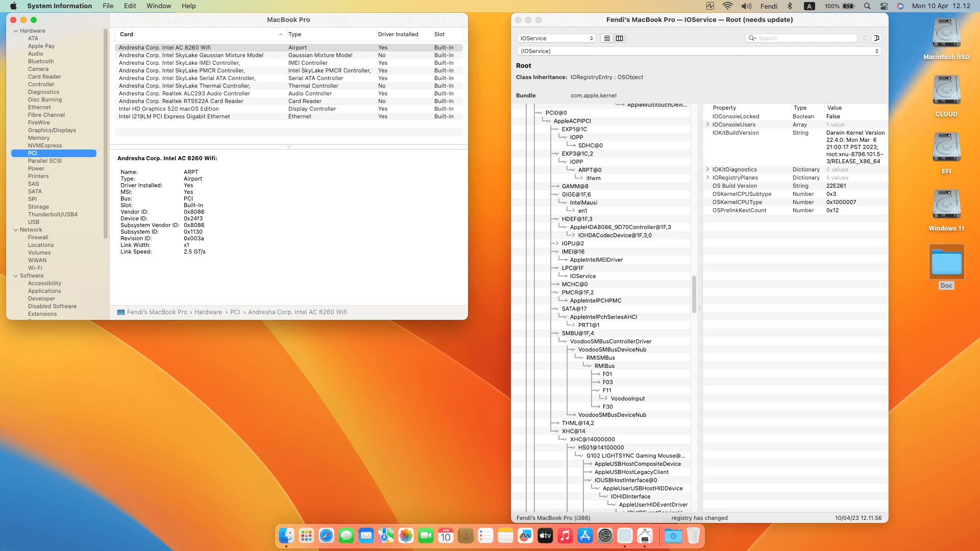Sort the PCI list by Slot column
The width and height of the screenshot is (980, 551).
coord(447,34)
